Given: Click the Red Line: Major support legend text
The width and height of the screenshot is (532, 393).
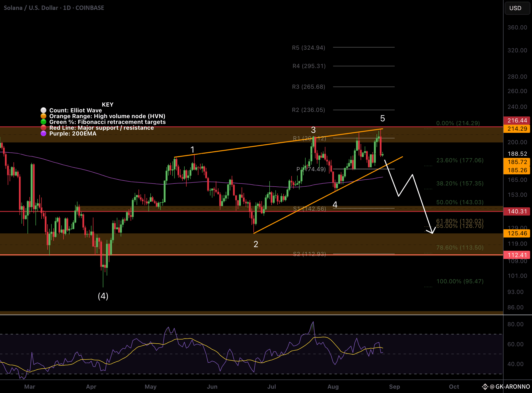Looking at the screenshot, I should (x=102, y=128).
